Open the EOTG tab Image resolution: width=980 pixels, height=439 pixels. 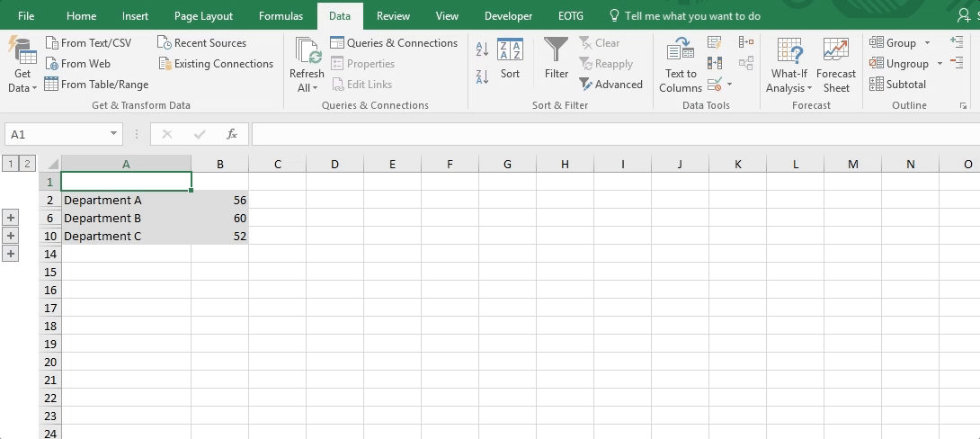coord(571,16)
